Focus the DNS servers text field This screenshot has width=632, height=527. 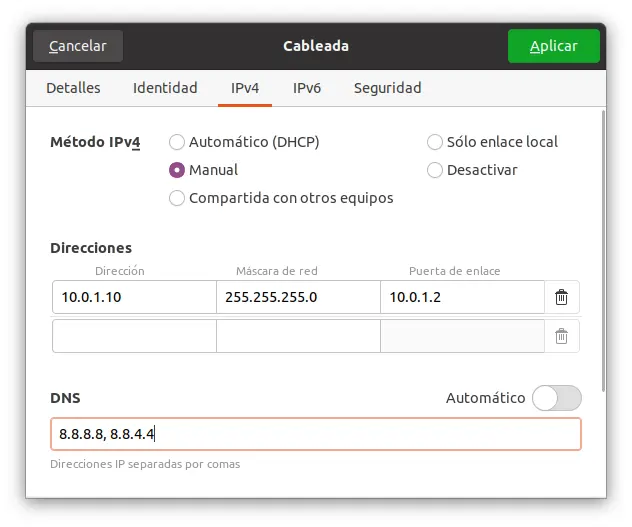pos(315,434)
